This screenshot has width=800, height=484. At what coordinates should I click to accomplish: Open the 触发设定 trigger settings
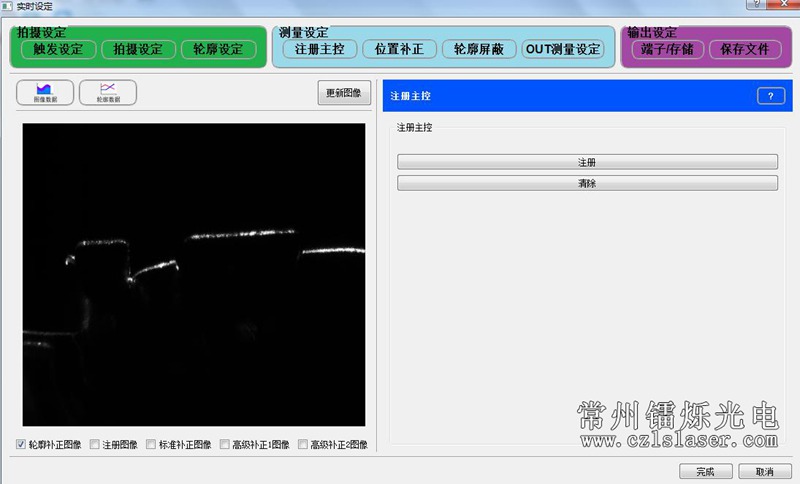pyautogui.click(x=58, y=49)
